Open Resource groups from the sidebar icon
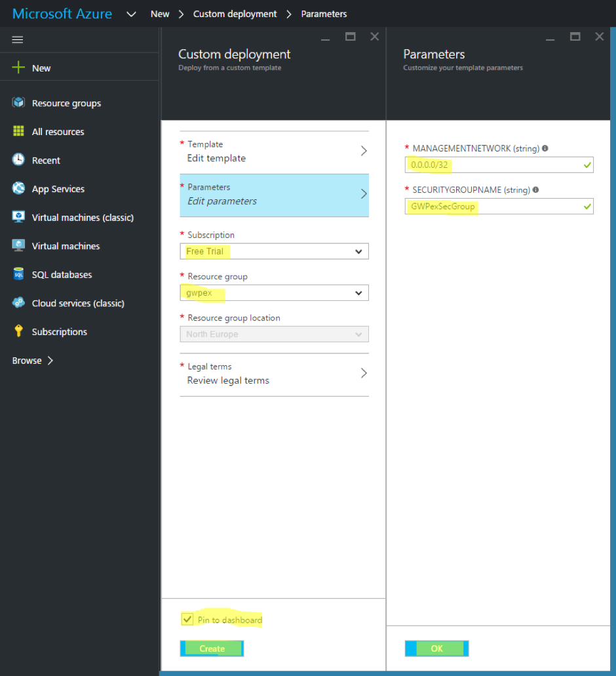The height and width of the screenshot is (676, 616). [x=18, y=102]
